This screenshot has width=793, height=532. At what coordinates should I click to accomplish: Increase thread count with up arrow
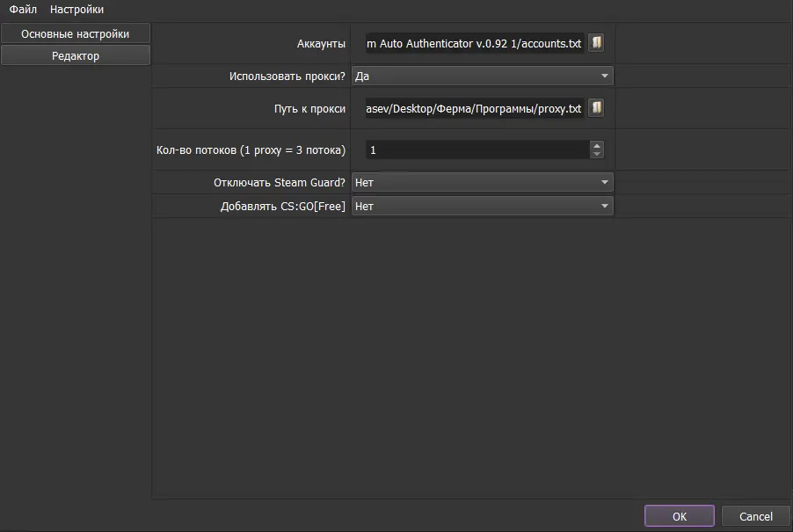[x=597, y=146]
